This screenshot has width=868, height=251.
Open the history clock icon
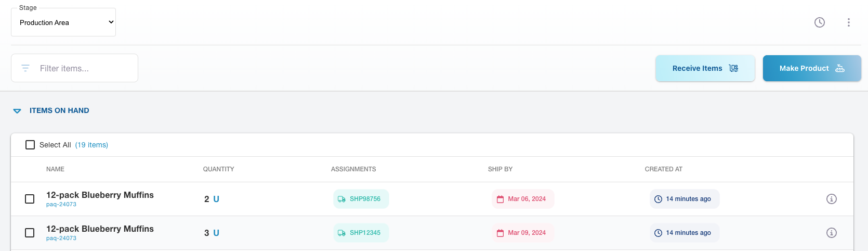coord(820,22)
